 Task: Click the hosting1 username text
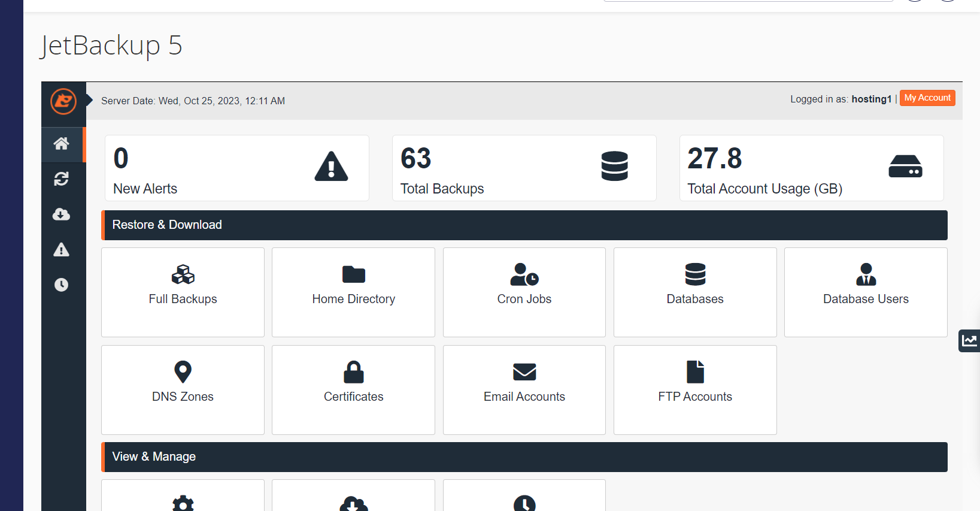click(x=872, y=99)
